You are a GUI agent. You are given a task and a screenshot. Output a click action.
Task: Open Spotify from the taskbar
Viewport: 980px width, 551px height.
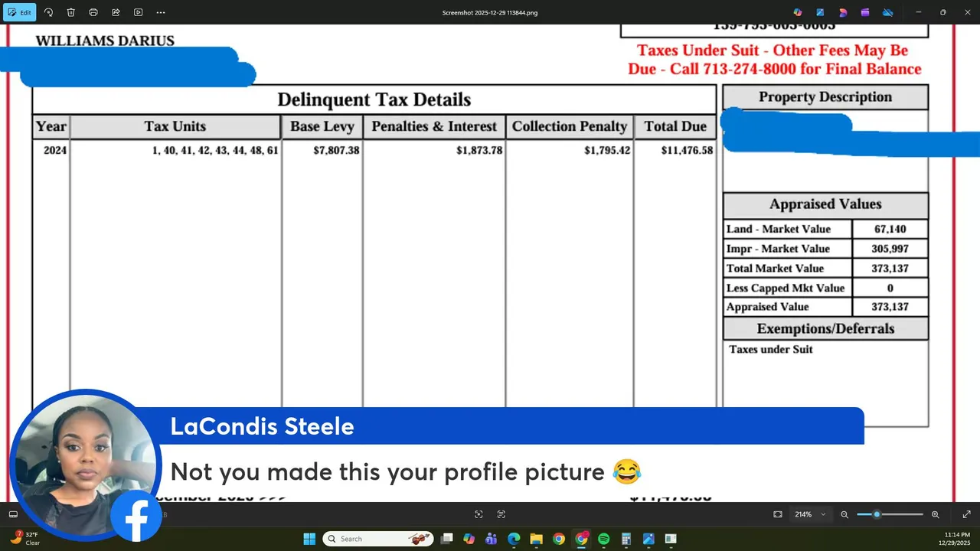click(603, 539)
